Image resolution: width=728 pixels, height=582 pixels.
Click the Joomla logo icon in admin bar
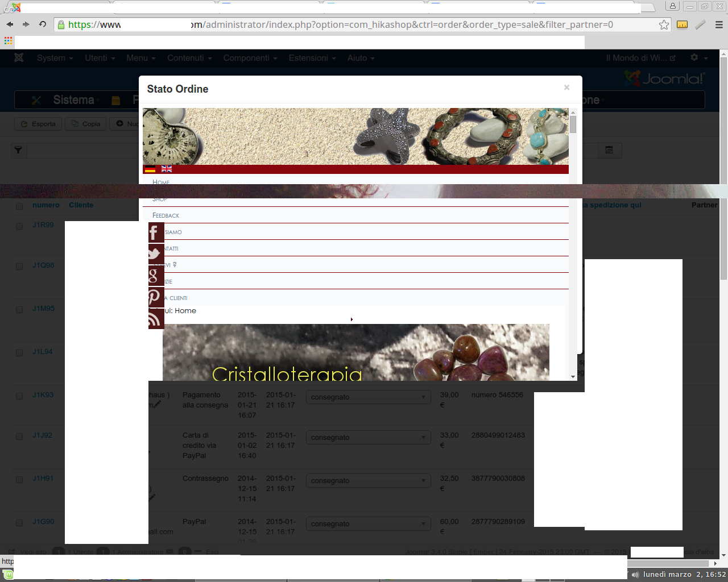(x=19, y=58)
